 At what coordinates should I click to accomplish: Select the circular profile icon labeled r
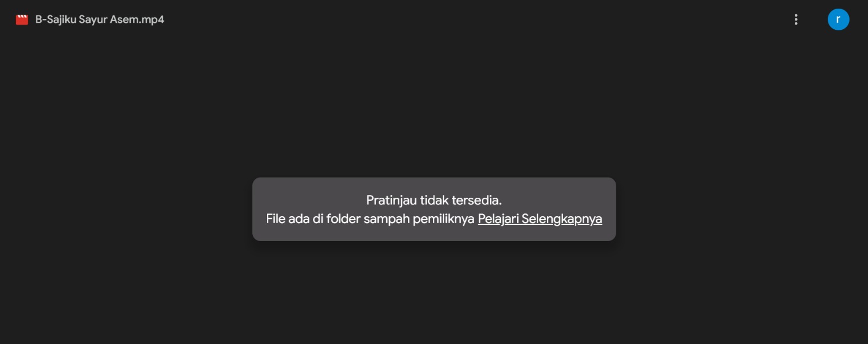838,20
